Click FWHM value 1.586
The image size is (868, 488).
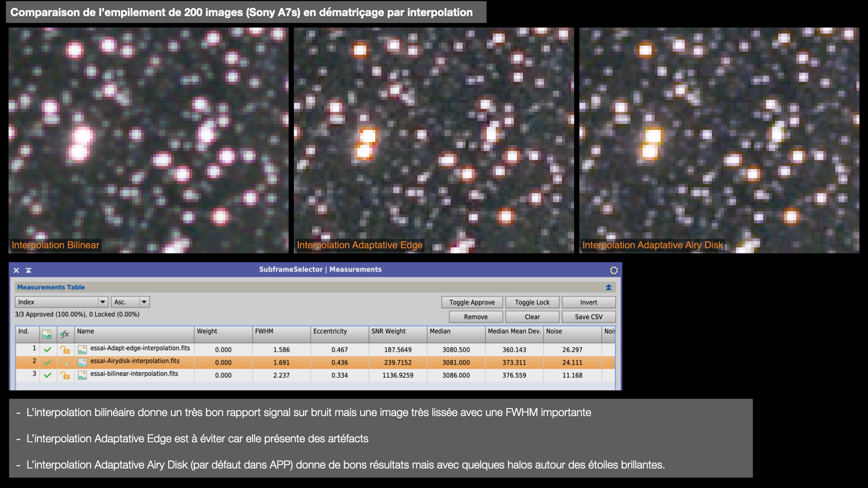point(281,350)
